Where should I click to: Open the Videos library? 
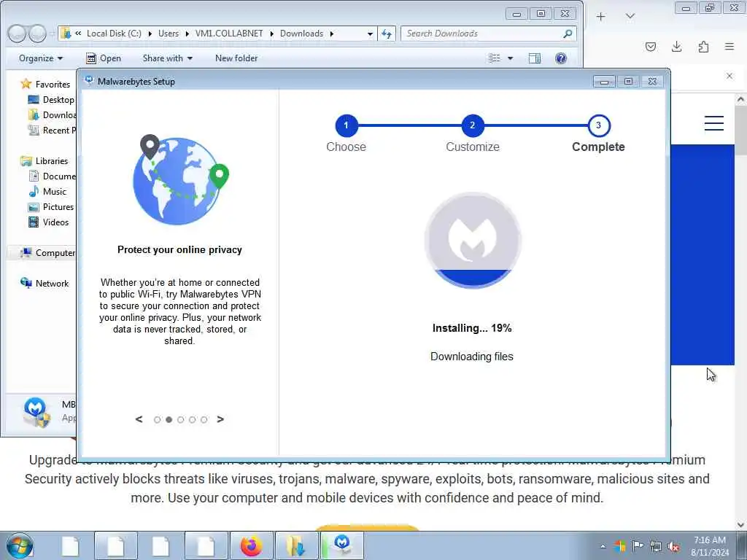(49, 222)
